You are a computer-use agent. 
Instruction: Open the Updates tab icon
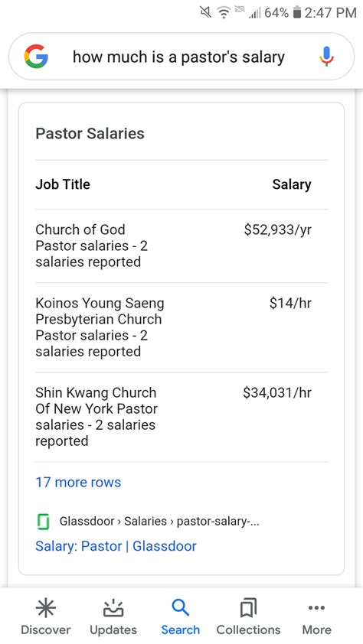point(113,608)
